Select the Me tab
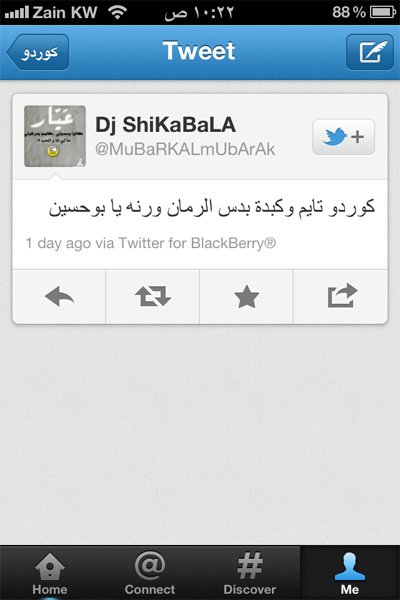 pyautogui.click(x=350, y=573)
